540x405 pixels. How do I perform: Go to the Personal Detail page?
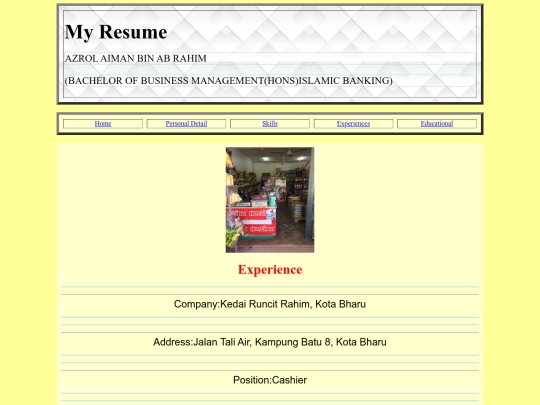(186, 124)
